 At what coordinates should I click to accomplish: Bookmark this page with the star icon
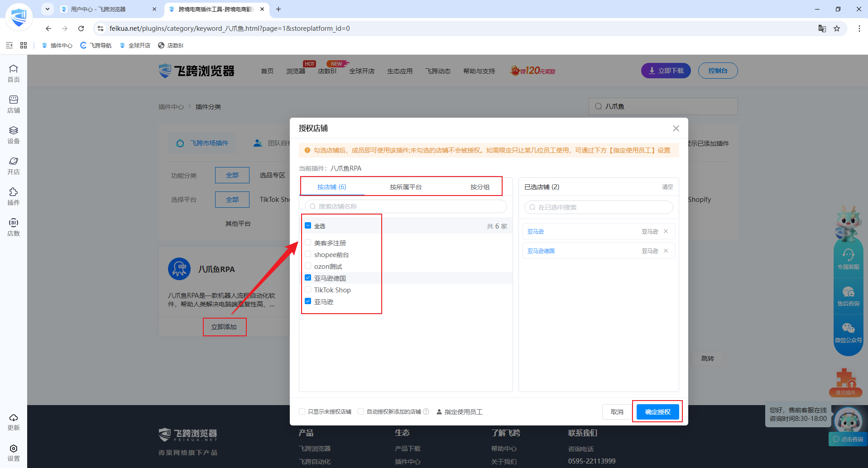tap(837, 29)
